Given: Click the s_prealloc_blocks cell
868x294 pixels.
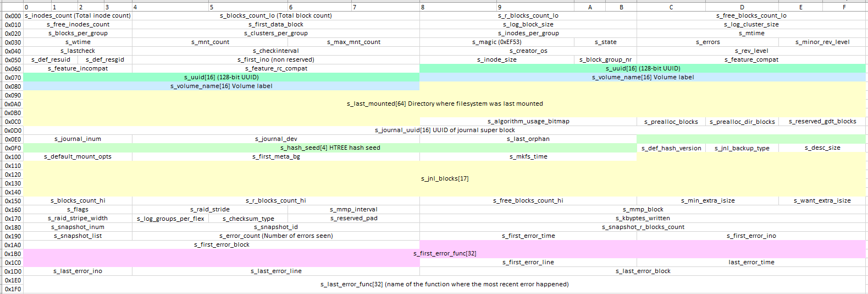Looking at the screenshot, I should [x=671, y=122].
